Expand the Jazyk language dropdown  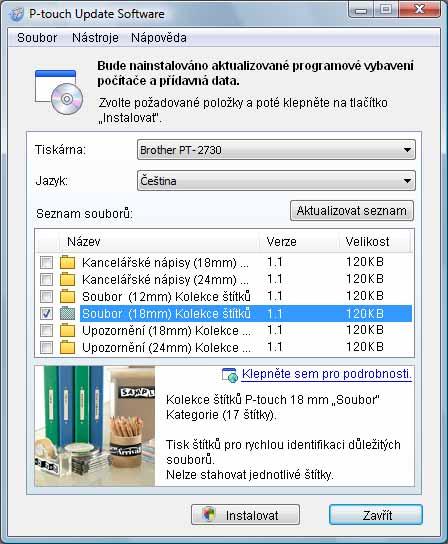click(x=276, y=181)
